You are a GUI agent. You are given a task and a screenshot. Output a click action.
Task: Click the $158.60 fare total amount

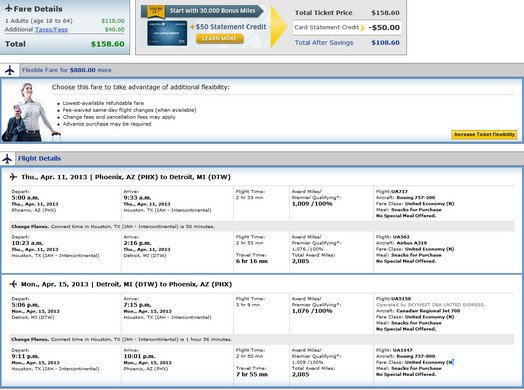pos(108,44)
